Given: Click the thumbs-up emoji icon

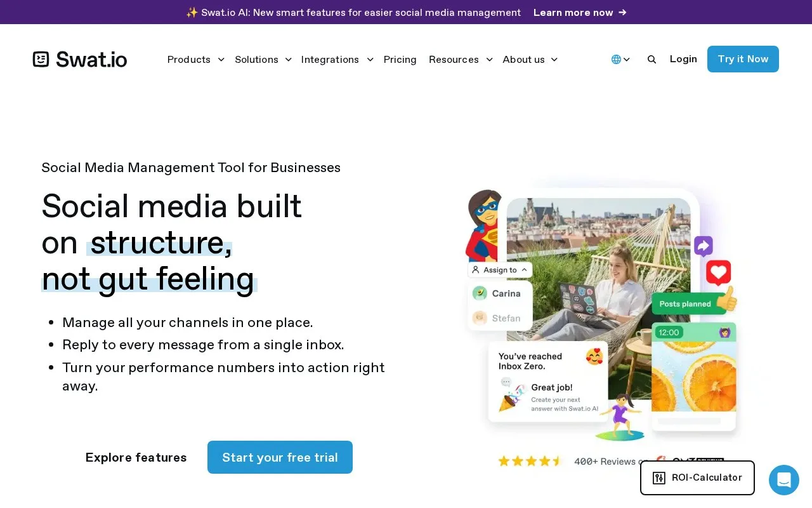Looking at the screenshot, I should pyautogui.click(x=728, y=298).
